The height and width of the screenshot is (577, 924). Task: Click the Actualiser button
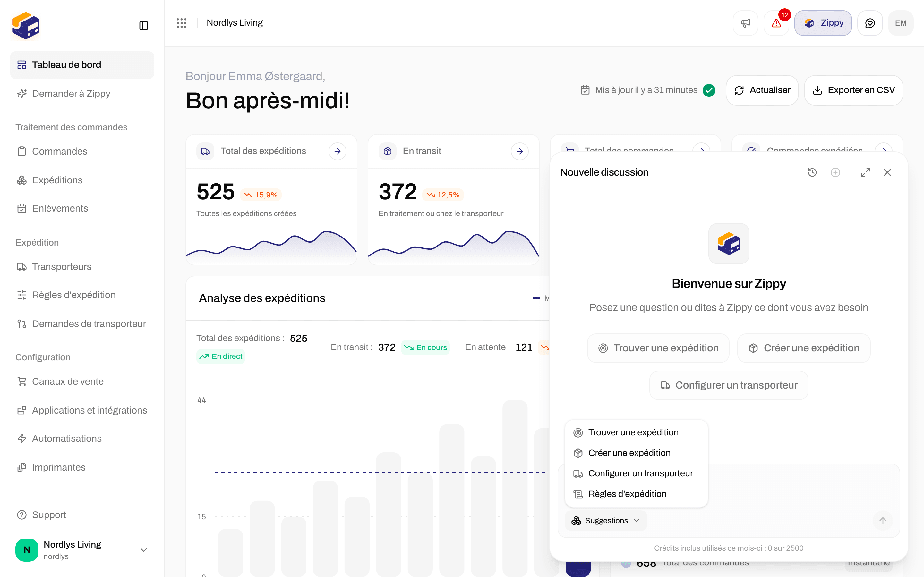[x=762, y=90]
